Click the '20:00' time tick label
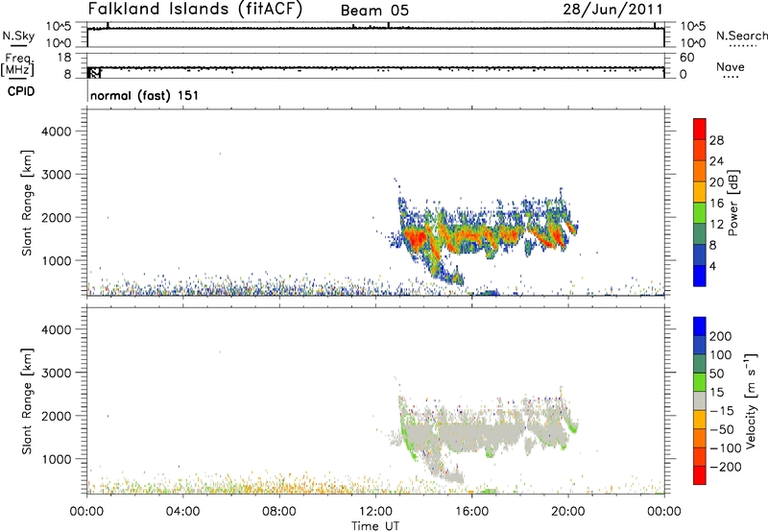 click(568, 512)
